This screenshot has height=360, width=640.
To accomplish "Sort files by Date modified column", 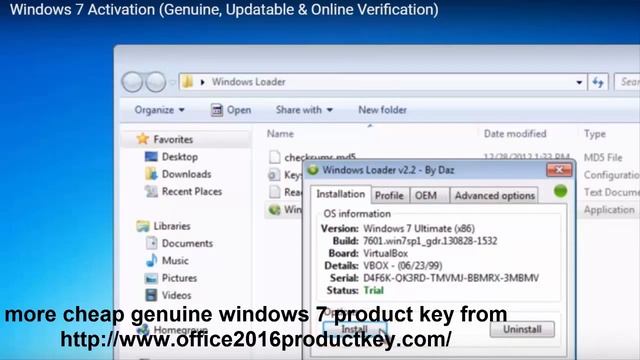I will tap(515, 134).
